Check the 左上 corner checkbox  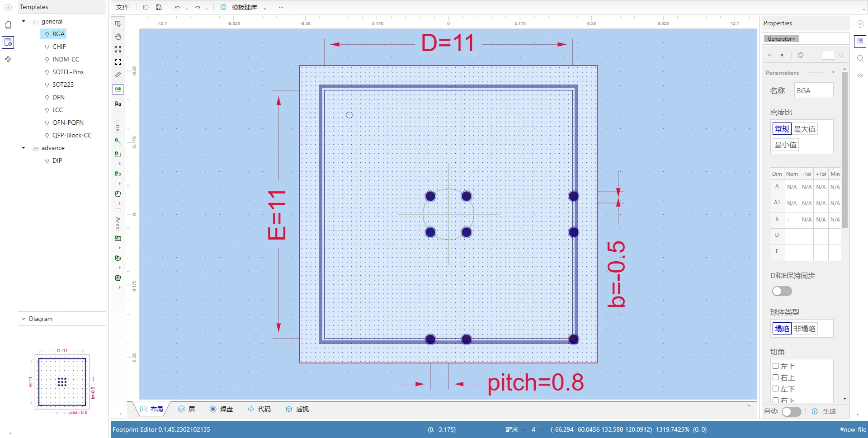tap(776, 366)
